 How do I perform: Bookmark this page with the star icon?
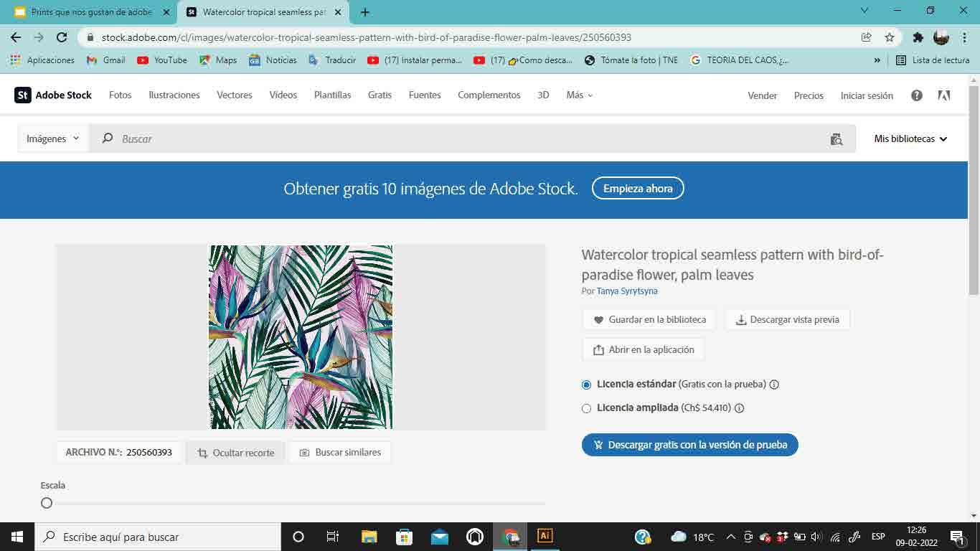click(x=890, y=37)
